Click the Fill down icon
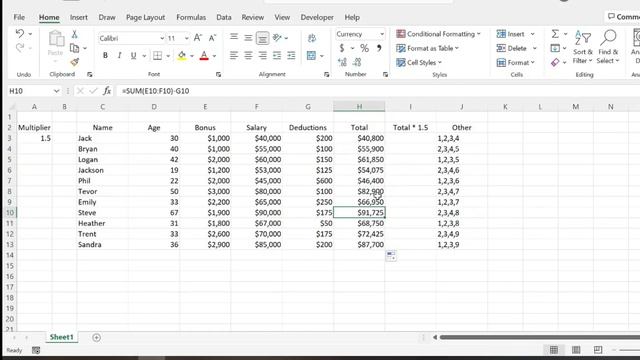Screen dimensions: 640x360 coord(555,48)
